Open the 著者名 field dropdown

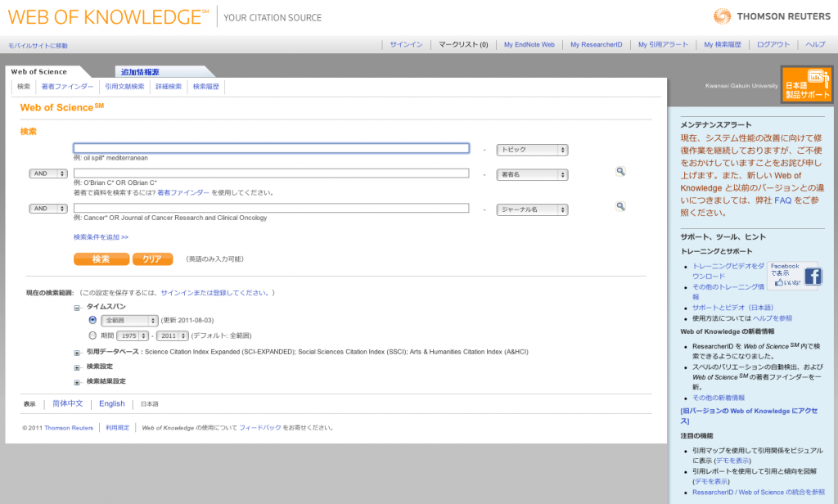click(x=532, y=175)
